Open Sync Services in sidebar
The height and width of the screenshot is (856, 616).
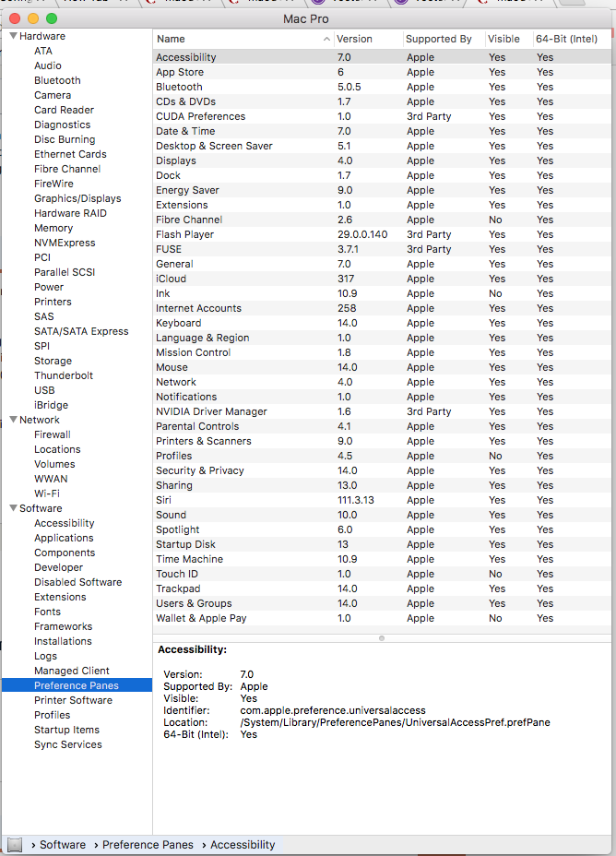tap(67, 744)
